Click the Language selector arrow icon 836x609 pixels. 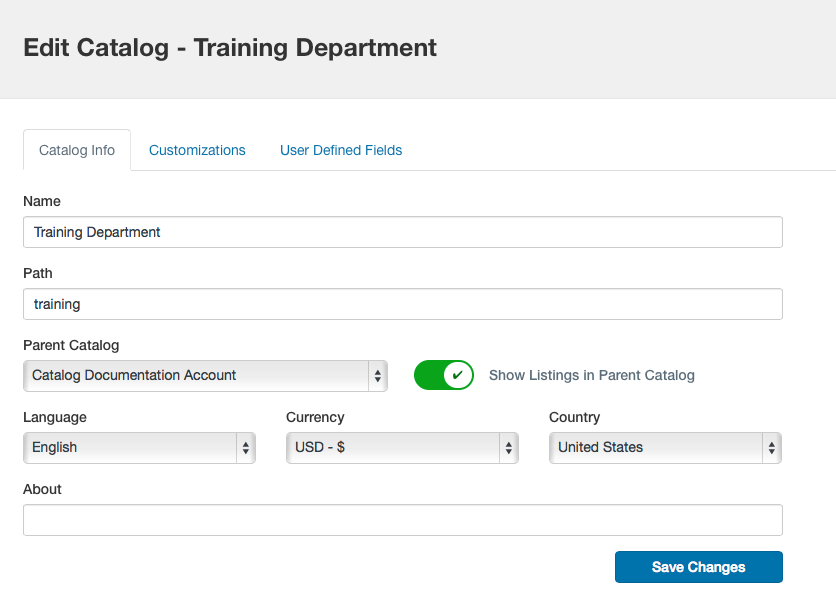click(246, 448)
